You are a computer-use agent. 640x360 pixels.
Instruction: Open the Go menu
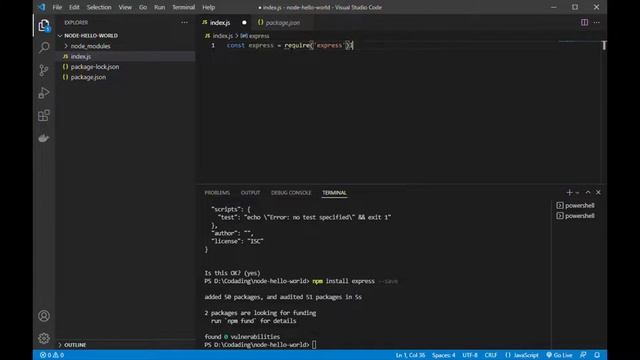(x=143, y=7)
